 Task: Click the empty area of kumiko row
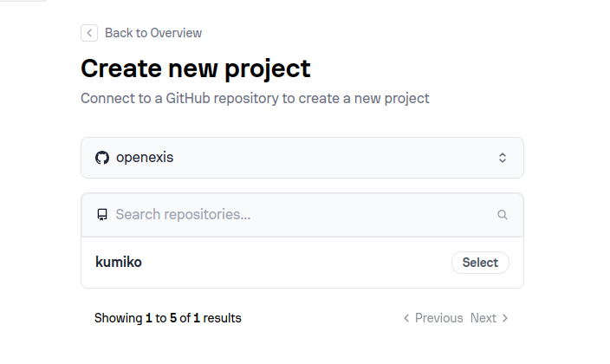[295, 262]
